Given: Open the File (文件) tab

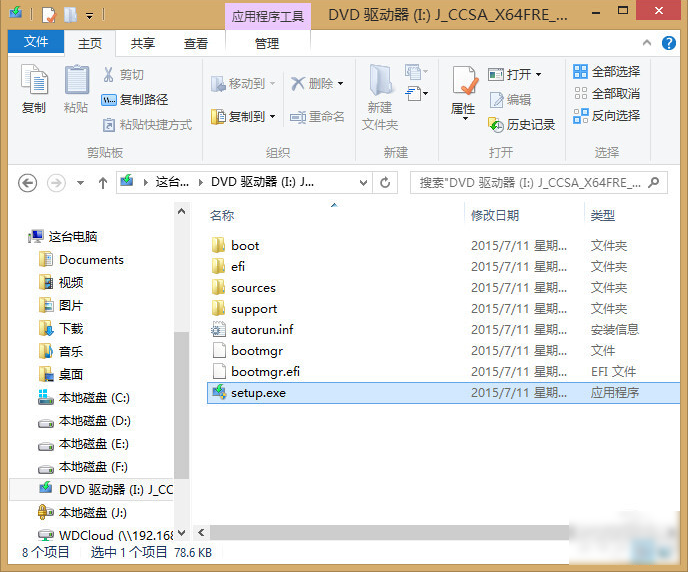Looking at the screenshot, I should (36, 42).
